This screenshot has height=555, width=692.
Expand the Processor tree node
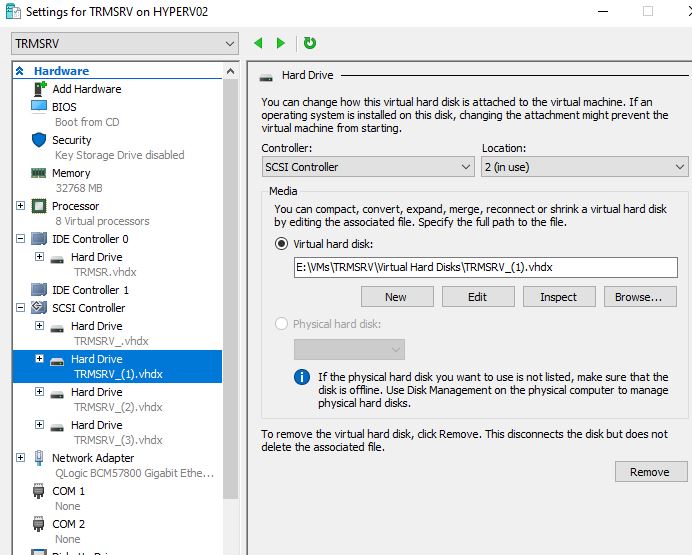click(x=20, y=206)
